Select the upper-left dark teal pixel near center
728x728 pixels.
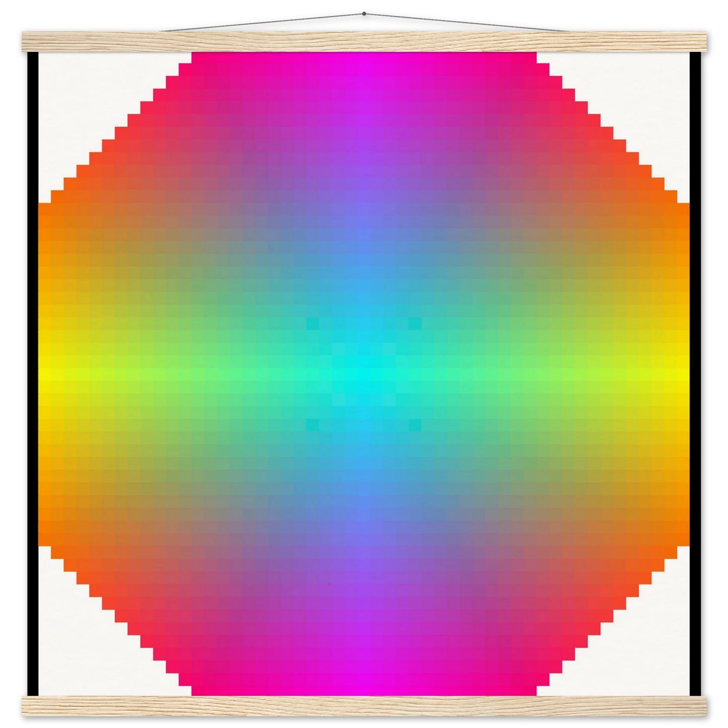click(313, 323)
